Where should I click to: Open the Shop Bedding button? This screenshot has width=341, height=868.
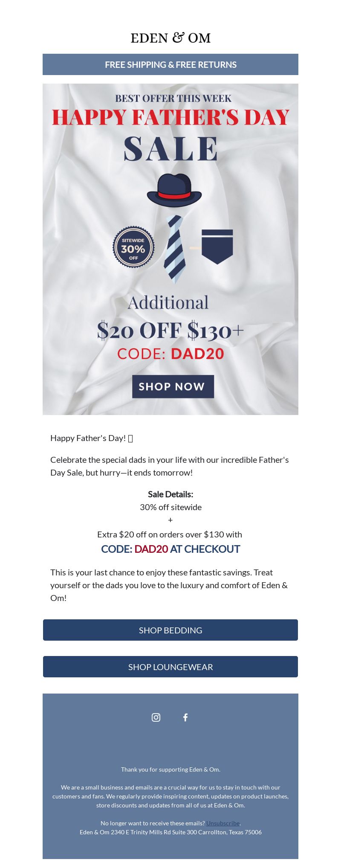[170, 630]
